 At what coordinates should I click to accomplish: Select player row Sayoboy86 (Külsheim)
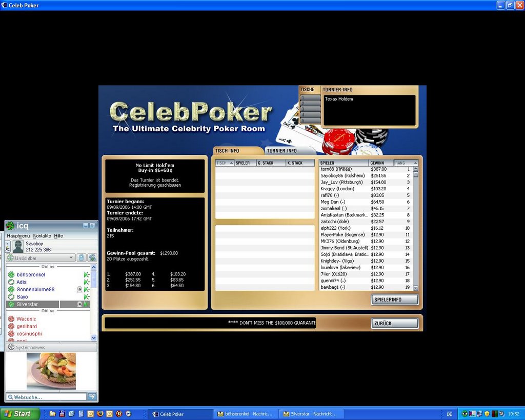pos(366,175)
